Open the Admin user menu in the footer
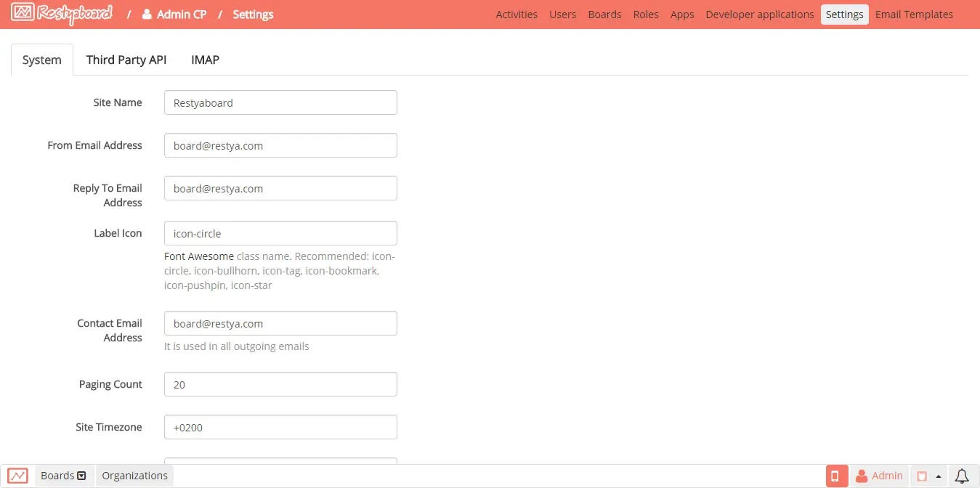This screenshot has width=980, height=488. click(x=879, y=476)
